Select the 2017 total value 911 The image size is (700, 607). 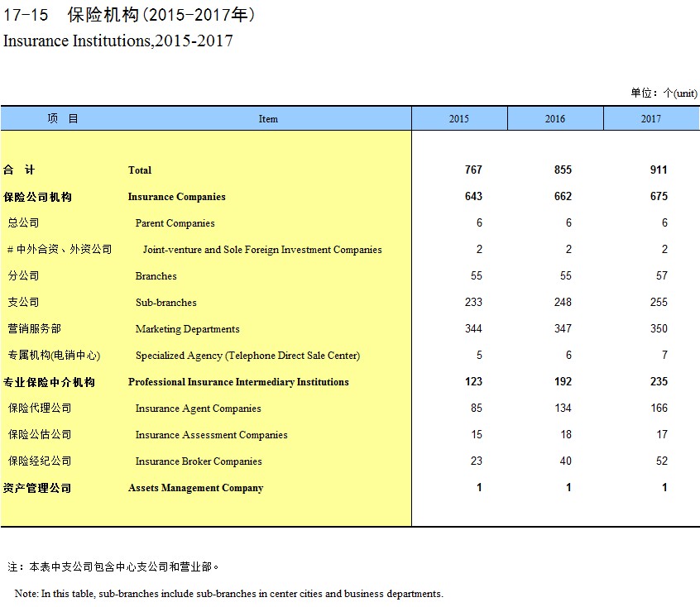658,170
